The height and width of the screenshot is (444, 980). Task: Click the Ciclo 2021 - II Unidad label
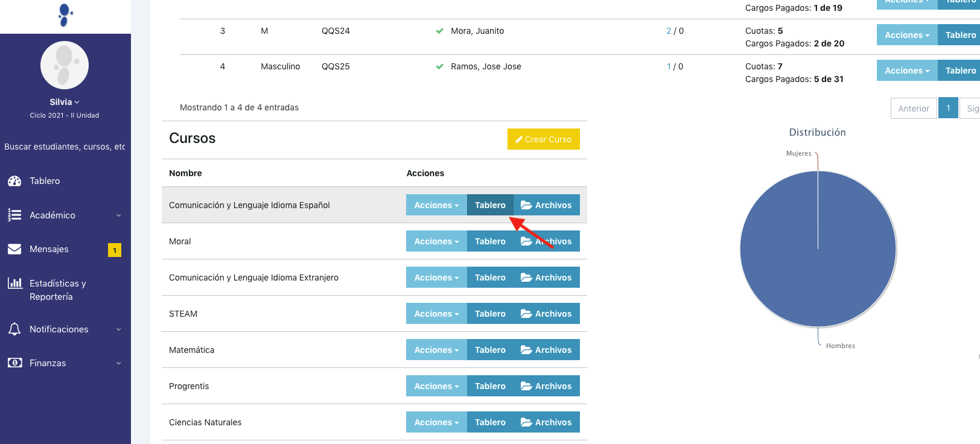[x=65, y=115]
